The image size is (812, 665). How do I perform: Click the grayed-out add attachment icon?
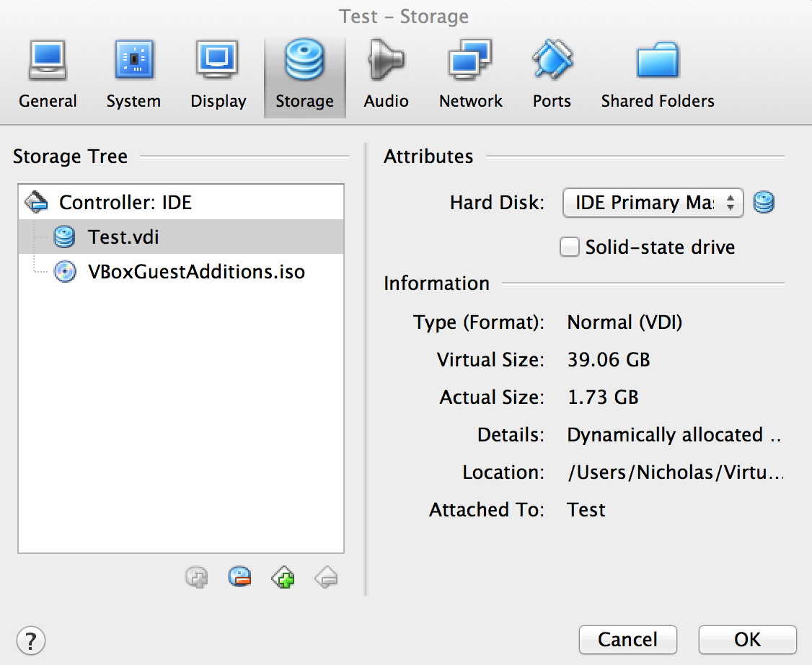tap(196, 577)
